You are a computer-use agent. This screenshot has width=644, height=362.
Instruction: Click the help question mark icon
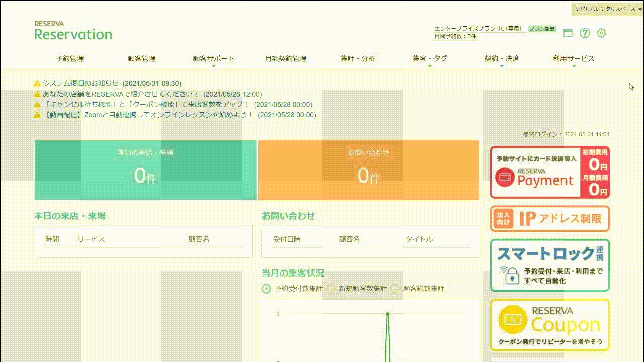pyautogui.click(x=585, y=33)
